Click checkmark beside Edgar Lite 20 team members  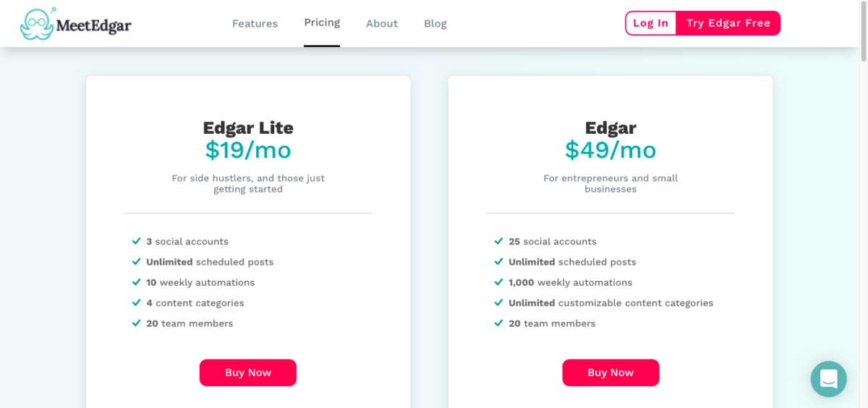coord(136,323)
